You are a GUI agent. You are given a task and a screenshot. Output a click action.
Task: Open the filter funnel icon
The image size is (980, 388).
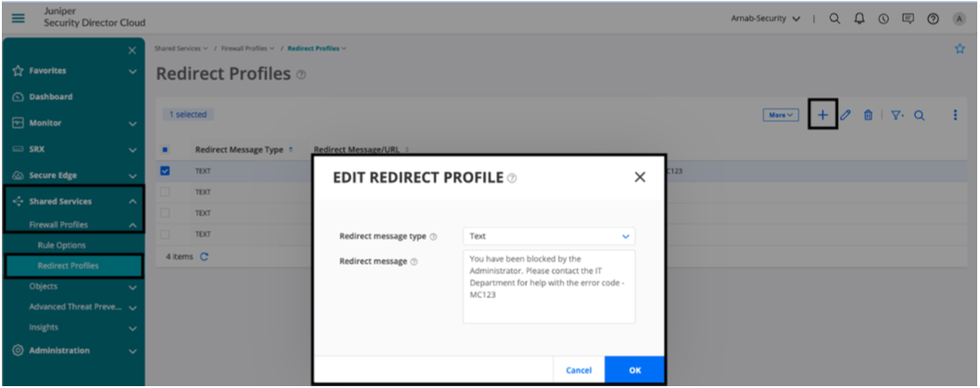896,115
